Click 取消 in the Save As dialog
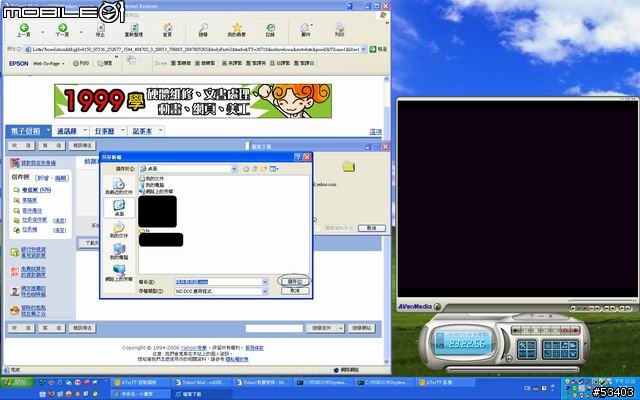This screenshot has height=400, width=640. 295,291
